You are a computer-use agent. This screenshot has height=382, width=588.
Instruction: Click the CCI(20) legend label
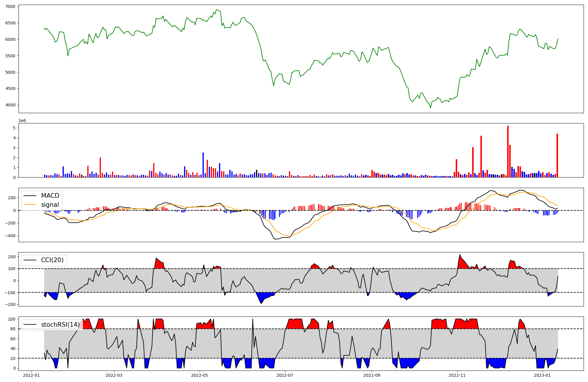[52, 260]
